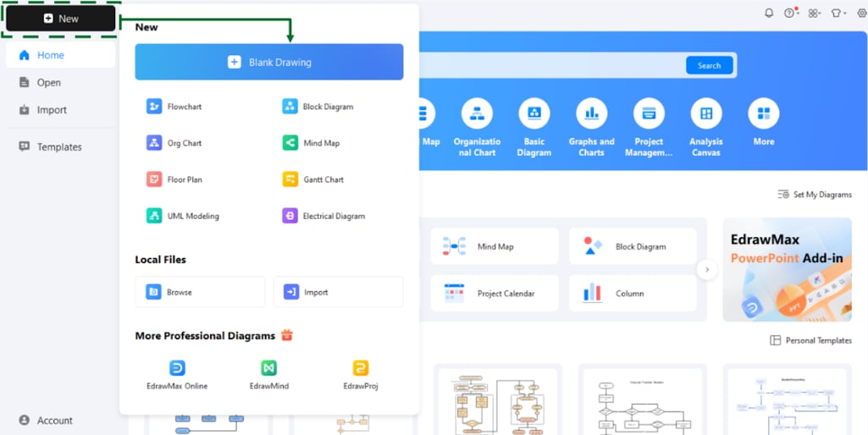Viewport: 868px width, 435px height.
Task: Open Templates in the sidebar
Action: [x=61, y=146]
